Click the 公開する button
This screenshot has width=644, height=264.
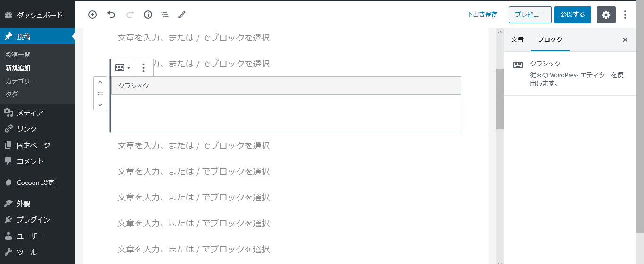pyautogui.click(x=573, y=15)
